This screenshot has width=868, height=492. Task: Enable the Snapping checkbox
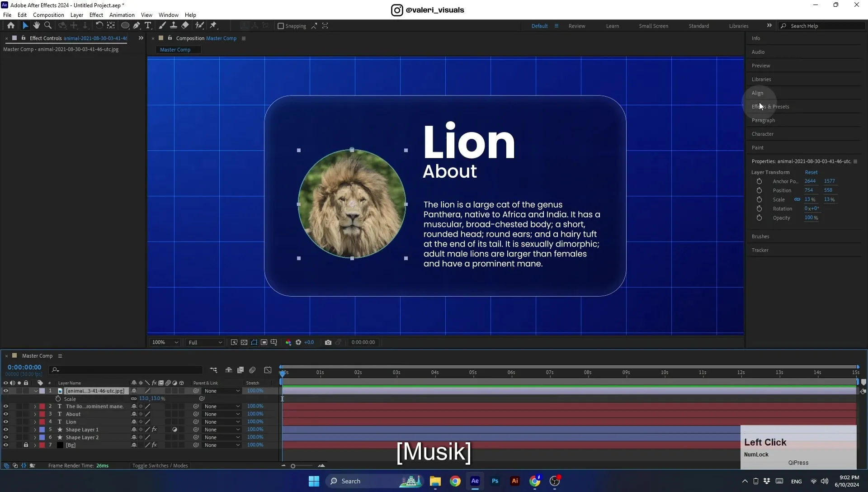281,26
